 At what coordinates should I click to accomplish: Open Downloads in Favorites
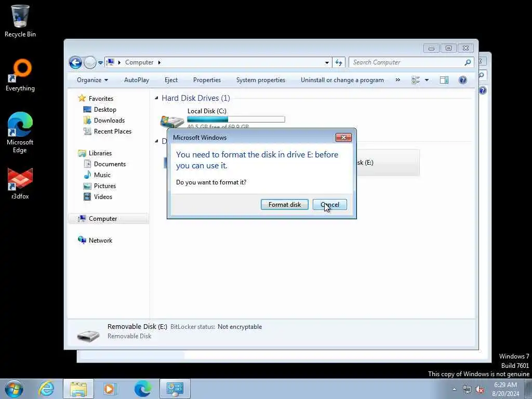pyautogui.click(x=109, y=121)
